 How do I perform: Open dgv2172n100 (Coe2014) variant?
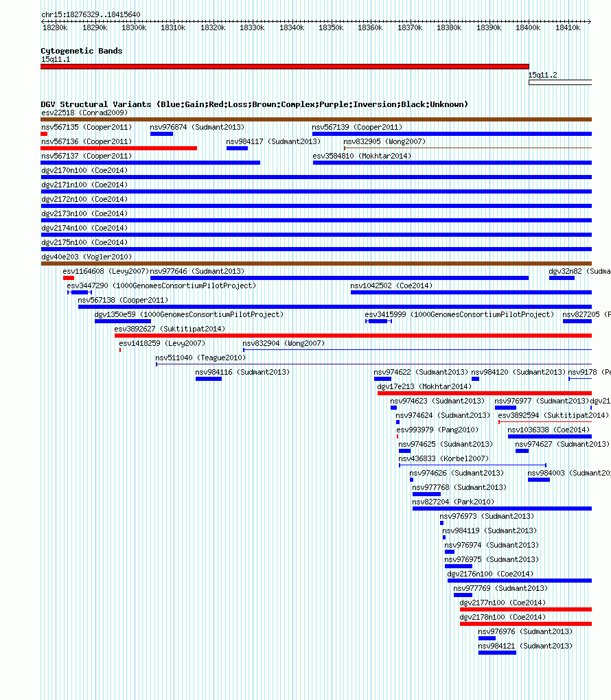tap(316, 206)
